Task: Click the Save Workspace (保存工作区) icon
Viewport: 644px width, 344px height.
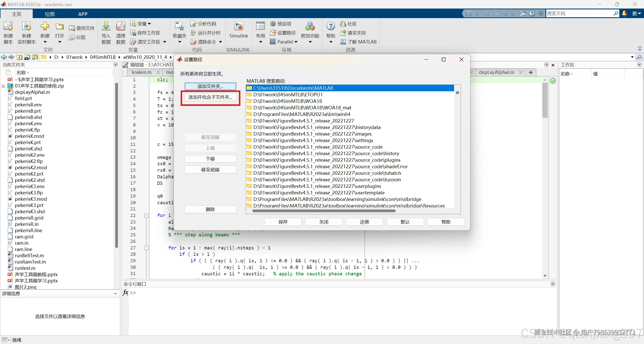Action: 133,33
